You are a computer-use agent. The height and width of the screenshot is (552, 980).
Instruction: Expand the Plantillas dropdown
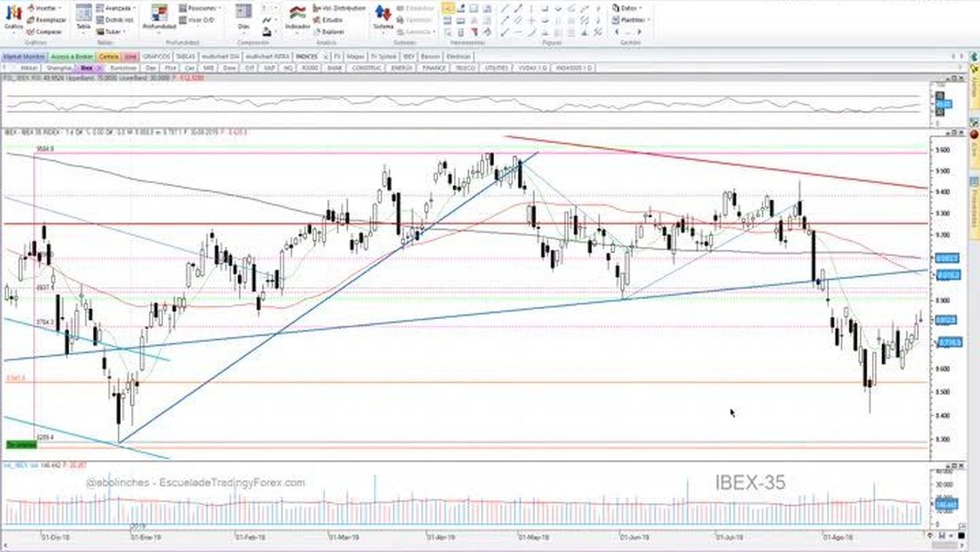coord(629,20)
